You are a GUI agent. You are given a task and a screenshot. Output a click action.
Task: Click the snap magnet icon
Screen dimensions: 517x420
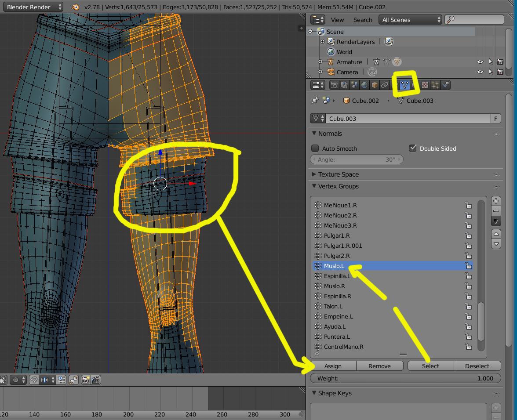tap(34, 380)
